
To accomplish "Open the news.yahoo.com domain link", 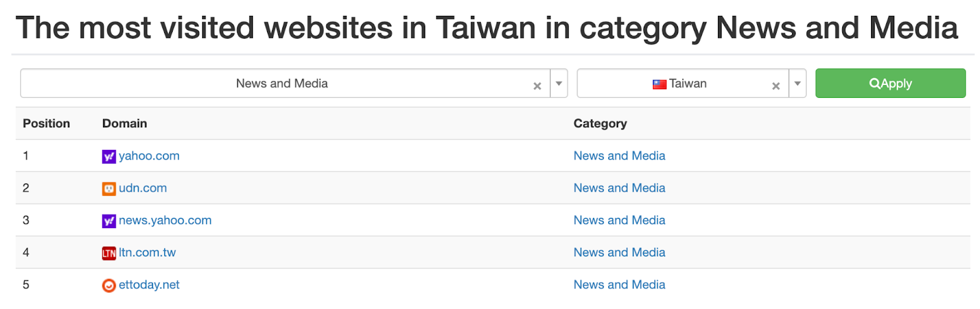I will coord(165,220).
